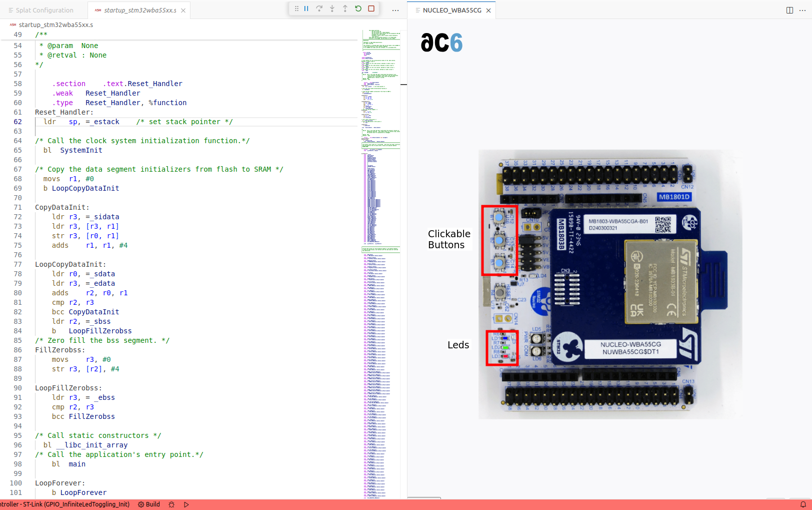This screenshot has height=510, width=812.
Task: Open More Actions in right editor group
Action: 802,10
